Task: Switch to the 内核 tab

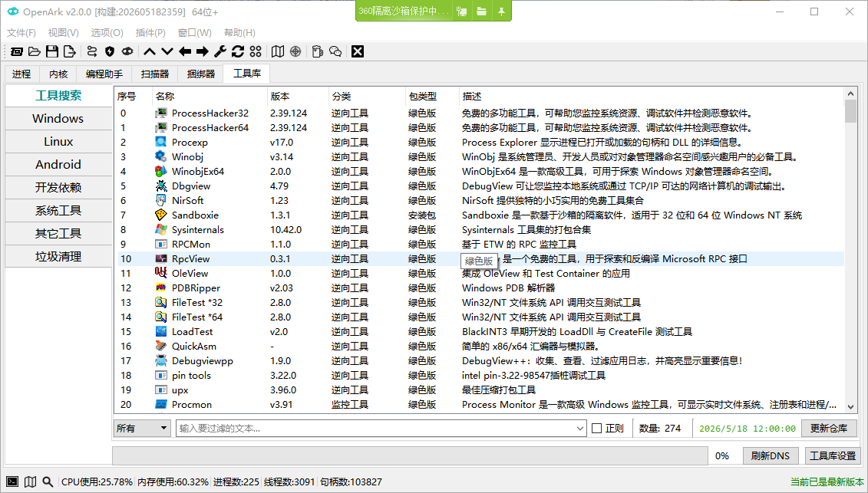Action: (58, 74)
